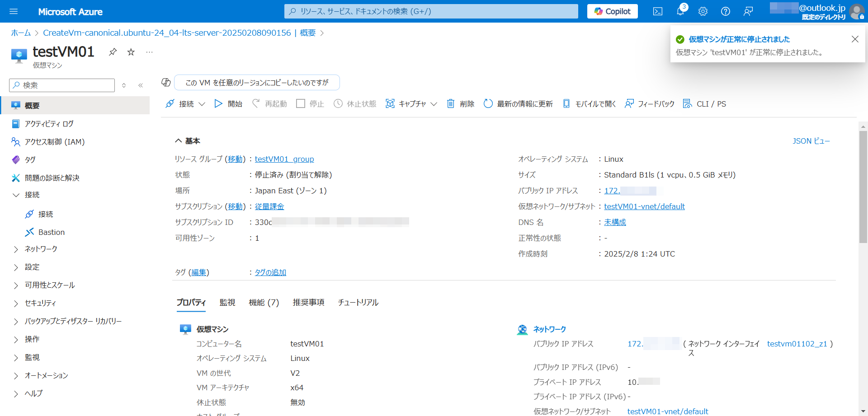Click the help question mark icon

725,11
